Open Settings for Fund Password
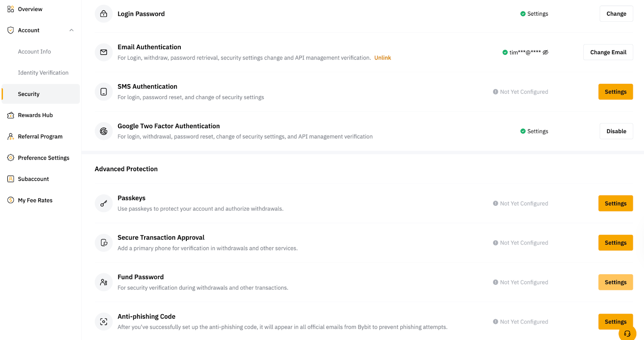644x340 pixels. pos(615,282)
